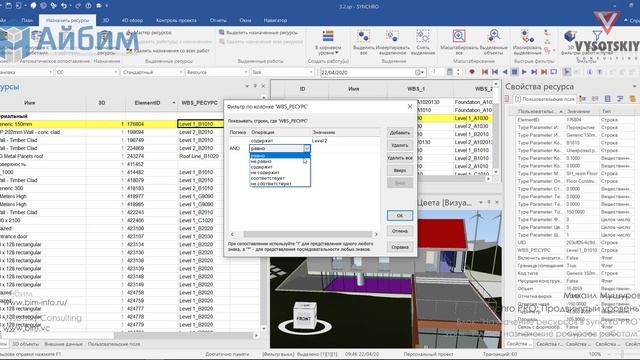Click Инвертировать выделенное icon in ribbon

click(x=392, y=37)
